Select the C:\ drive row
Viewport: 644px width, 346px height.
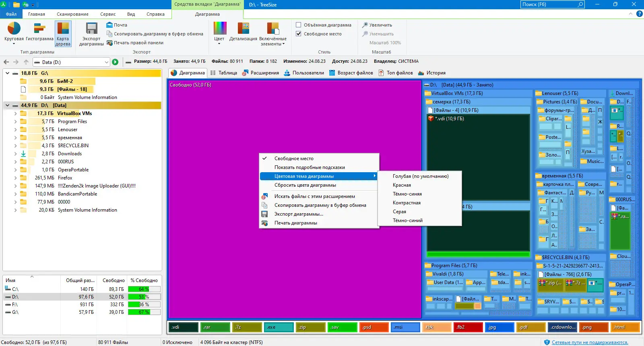[x=82, y=289]
